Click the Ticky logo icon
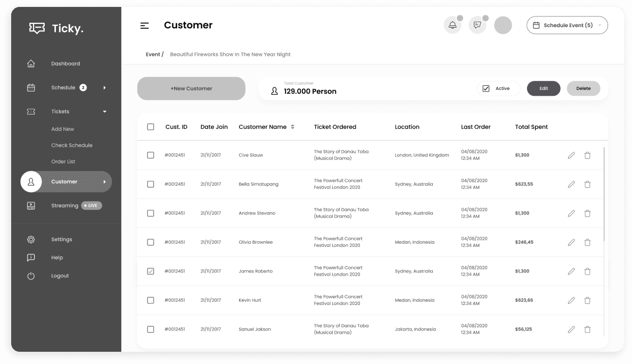This screenshot has height=364, width=632. (36, 28)
